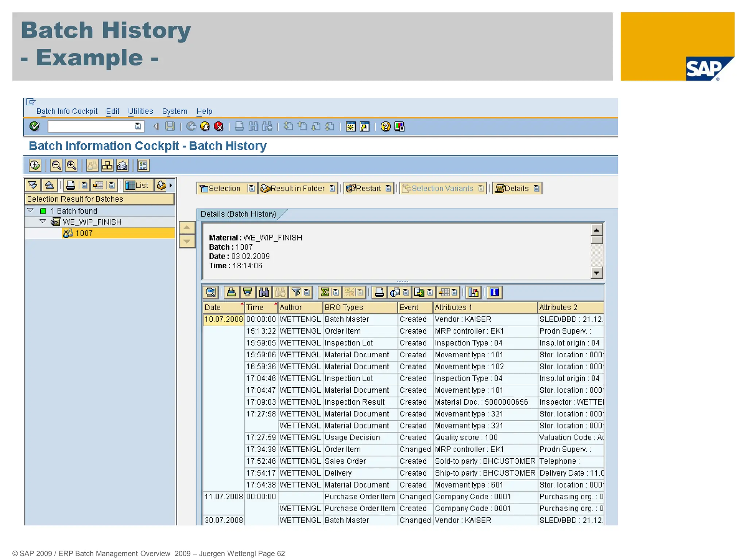Click scroll-up arrow of batch header text box
The image size is (747, 560).
tap(596, 230)
